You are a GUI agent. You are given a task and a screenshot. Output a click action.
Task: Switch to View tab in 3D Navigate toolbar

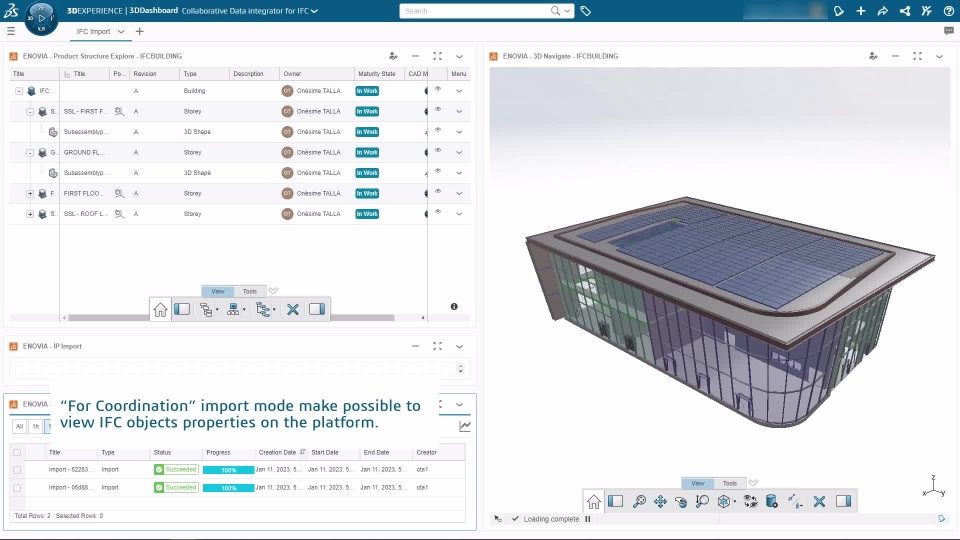(x=698, y=483)
